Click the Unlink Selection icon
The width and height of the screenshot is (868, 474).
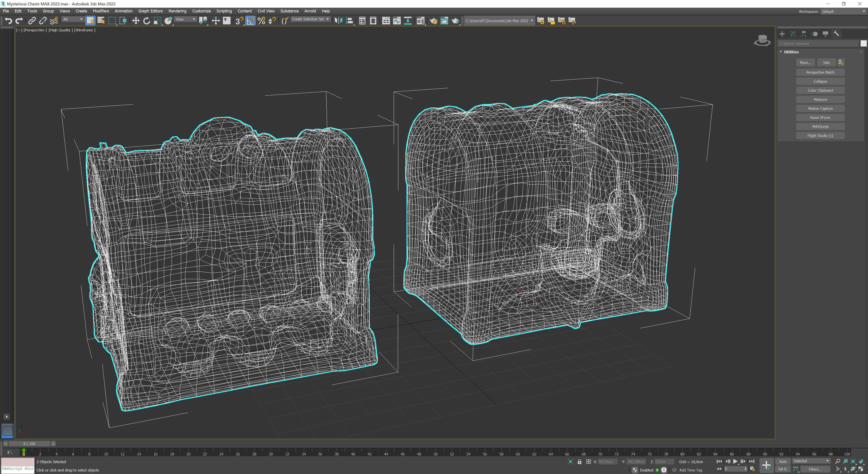(43, 21)
